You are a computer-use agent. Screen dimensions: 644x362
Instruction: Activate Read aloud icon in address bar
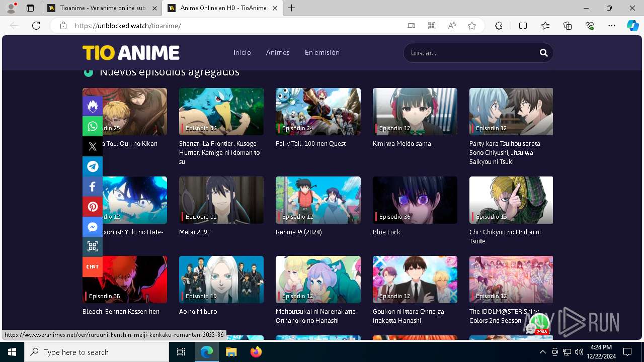[x=452, y=26]
